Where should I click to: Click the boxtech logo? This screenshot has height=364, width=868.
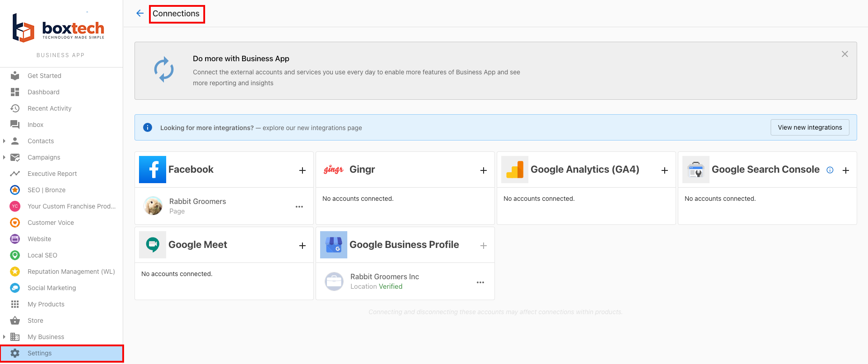pyautogui.click(x=59, y=29)
